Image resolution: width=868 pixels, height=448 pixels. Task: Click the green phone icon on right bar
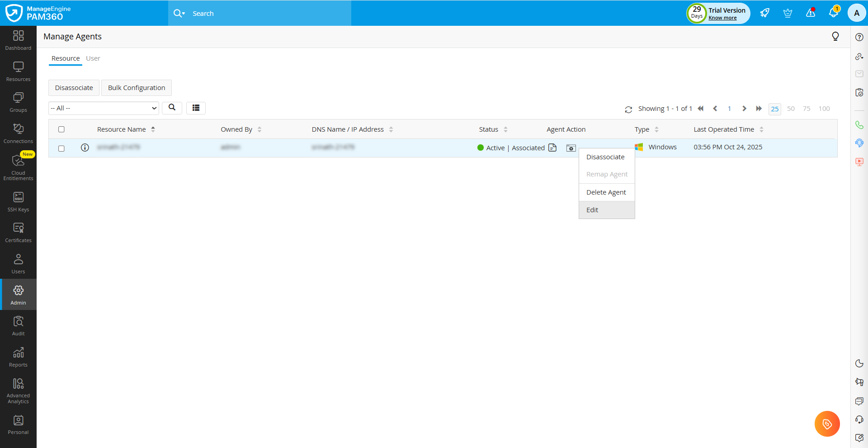coord(859,125)
